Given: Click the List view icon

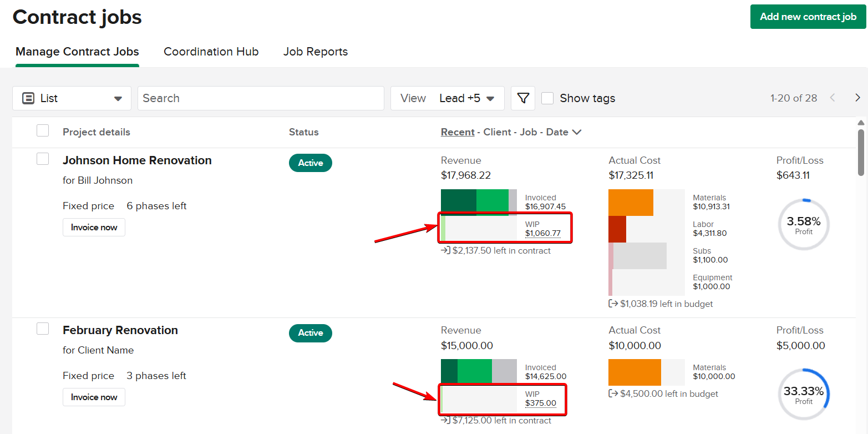Looking at the screenshot, I should [x=28, y=98].
